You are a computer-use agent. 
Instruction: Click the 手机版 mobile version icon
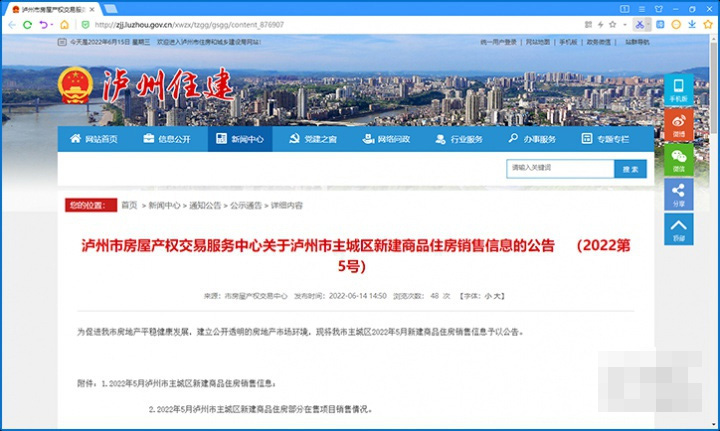[x=679, y=89]
